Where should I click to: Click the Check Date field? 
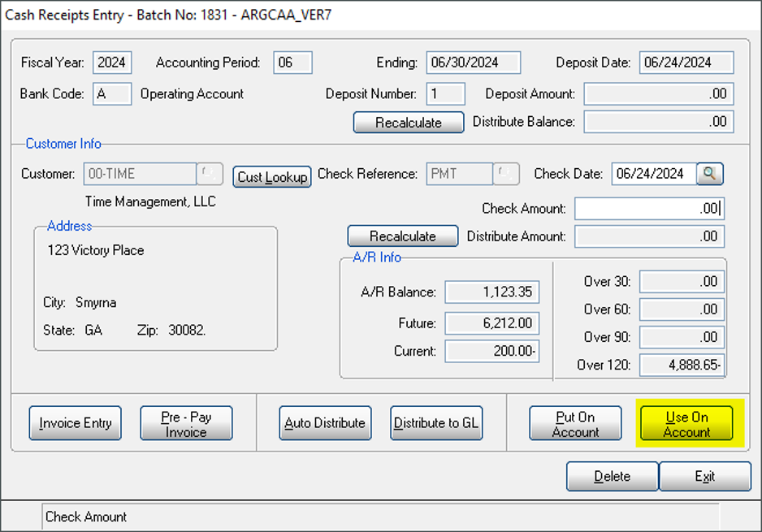click(x=654, y=174)
